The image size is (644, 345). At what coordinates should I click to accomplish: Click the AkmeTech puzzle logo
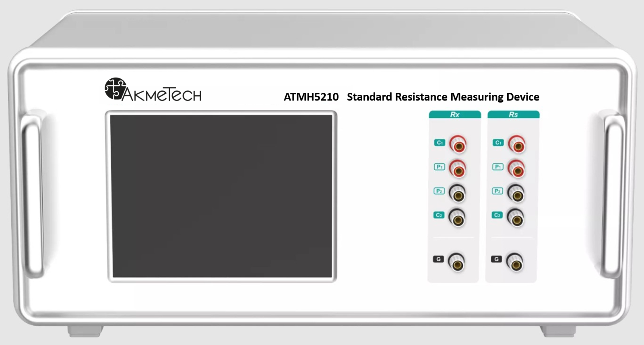click(x=115, y=88)
